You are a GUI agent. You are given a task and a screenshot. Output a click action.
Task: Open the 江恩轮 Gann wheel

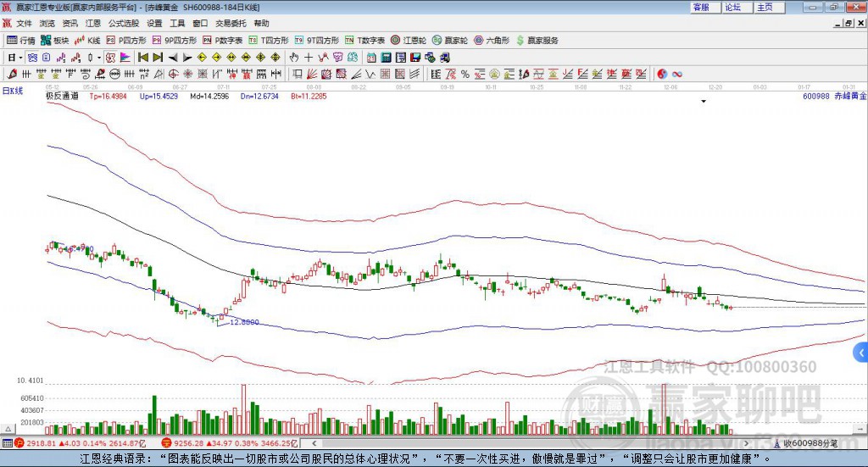(x=409, y=41)
